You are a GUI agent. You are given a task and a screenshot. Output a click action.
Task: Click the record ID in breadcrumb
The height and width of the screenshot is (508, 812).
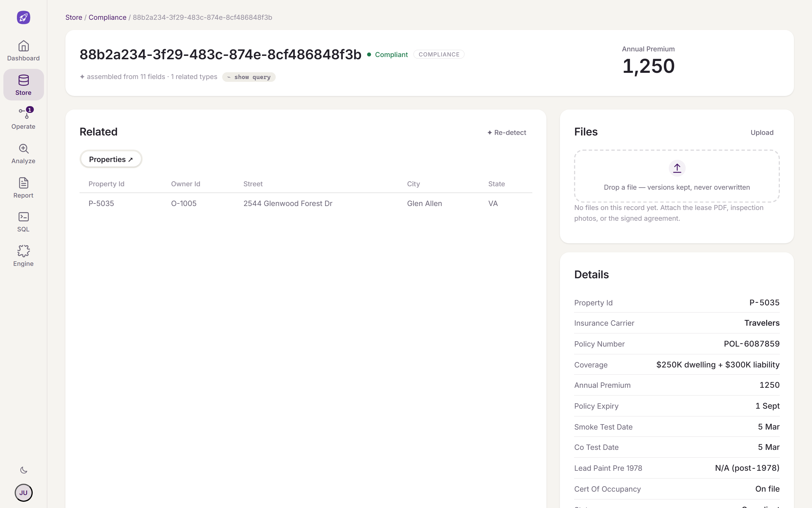tap(202, 17)
